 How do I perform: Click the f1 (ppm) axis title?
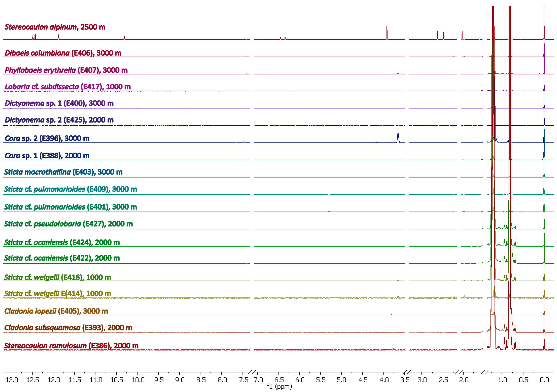click(279, 387)
